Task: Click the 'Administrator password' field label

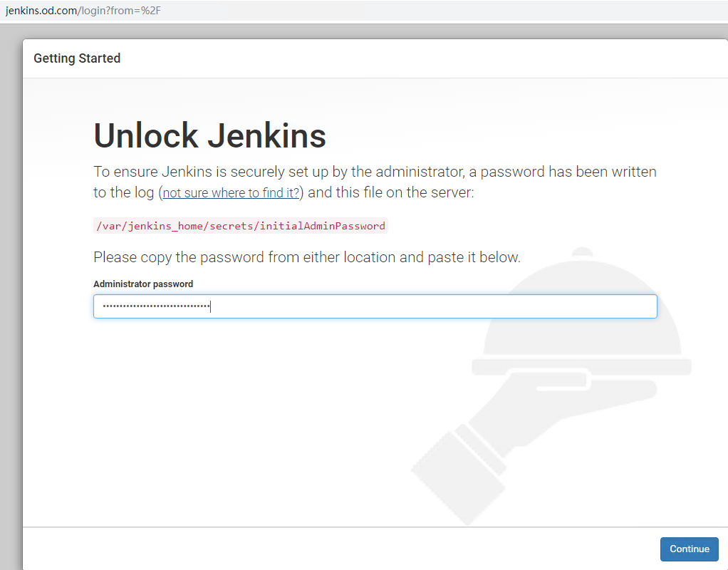Action: tap(143, 284)
